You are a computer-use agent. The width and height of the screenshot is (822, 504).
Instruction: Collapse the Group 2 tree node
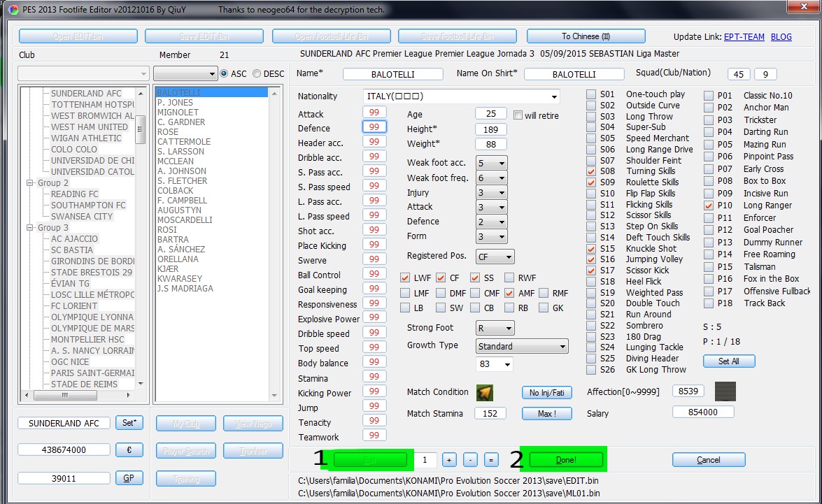[31, 183]
